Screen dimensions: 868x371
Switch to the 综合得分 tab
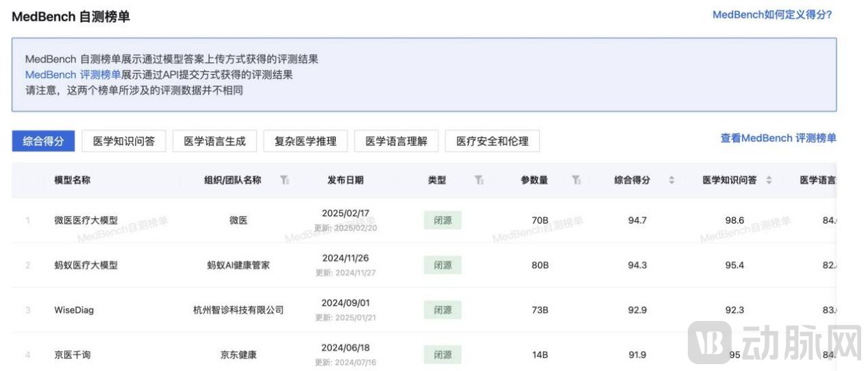(x=43, y=141)
